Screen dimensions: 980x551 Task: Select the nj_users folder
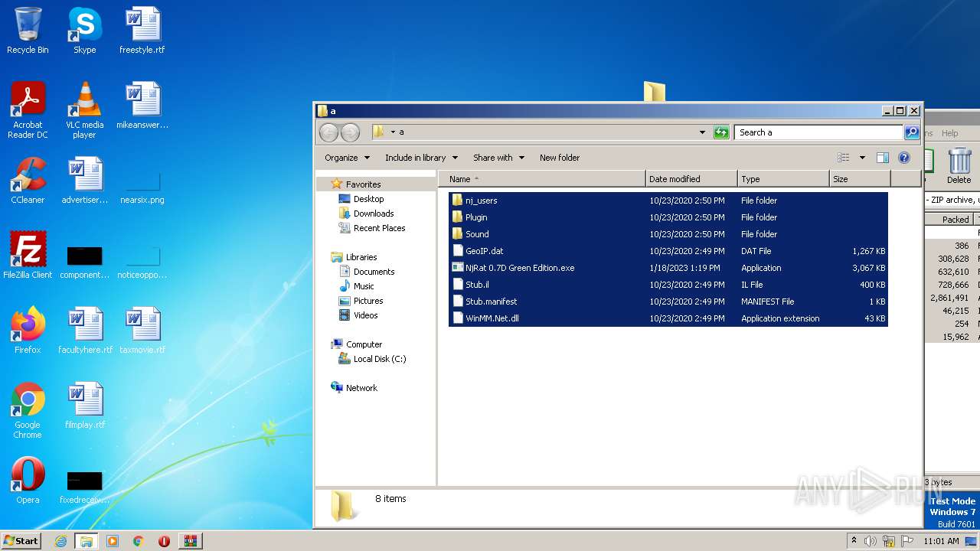click(x=668, y=201)
